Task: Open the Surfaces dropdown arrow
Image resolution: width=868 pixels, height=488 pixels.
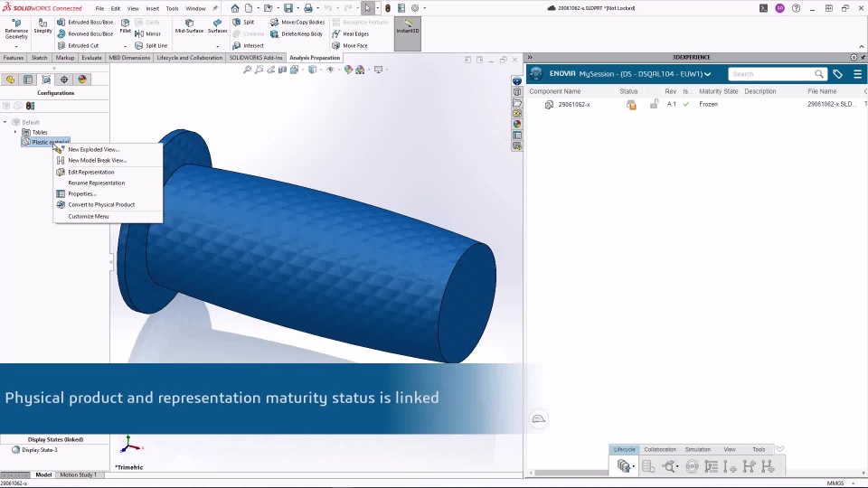Action: [x=218, y=46]
